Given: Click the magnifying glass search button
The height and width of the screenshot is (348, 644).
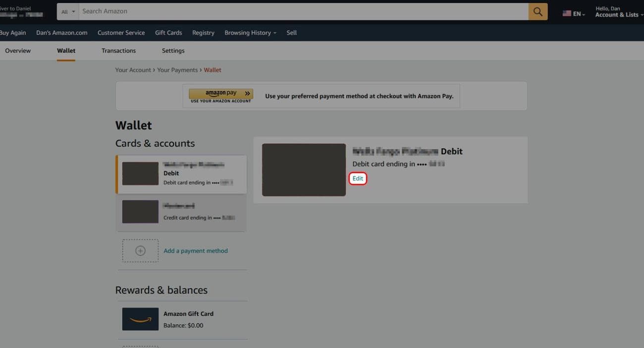Looking at the screenshot, I should point(537,11).
